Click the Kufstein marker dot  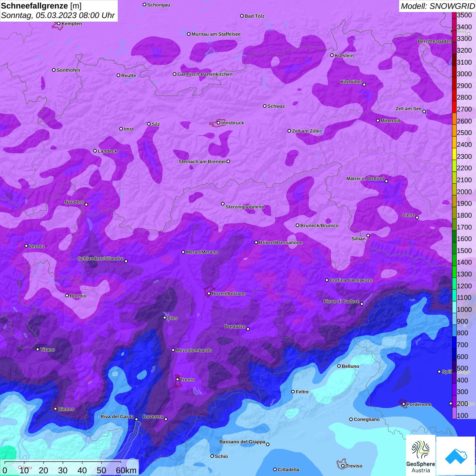coord(332,55)
